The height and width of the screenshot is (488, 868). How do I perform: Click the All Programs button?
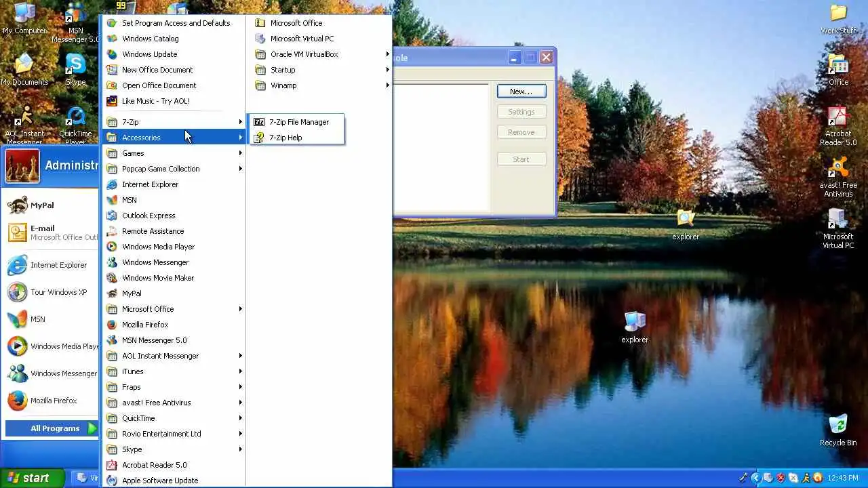click(x=52, y=428)
